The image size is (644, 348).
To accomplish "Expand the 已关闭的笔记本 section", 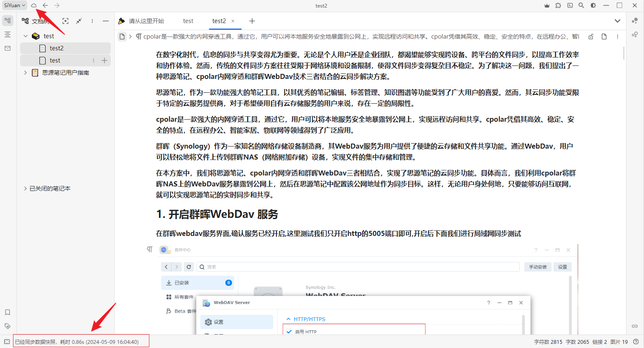I will coord(26,188).
